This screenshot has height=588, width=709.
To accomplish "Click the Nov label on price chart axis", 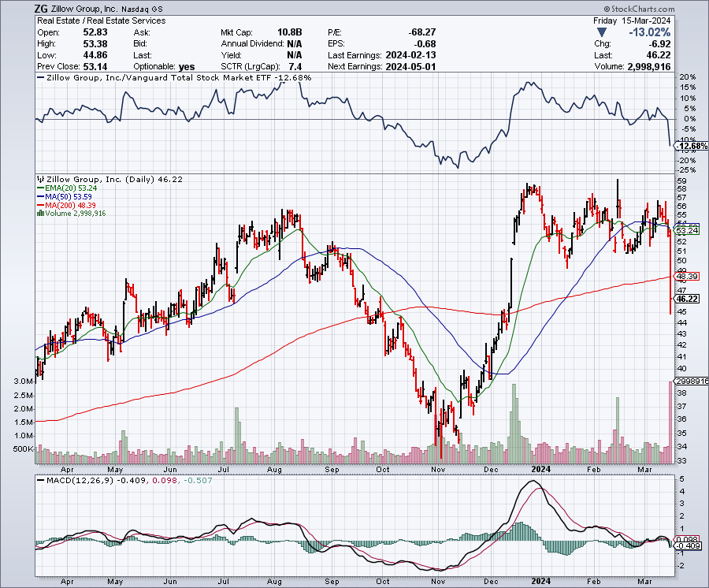I will click(x=438, y=470).
